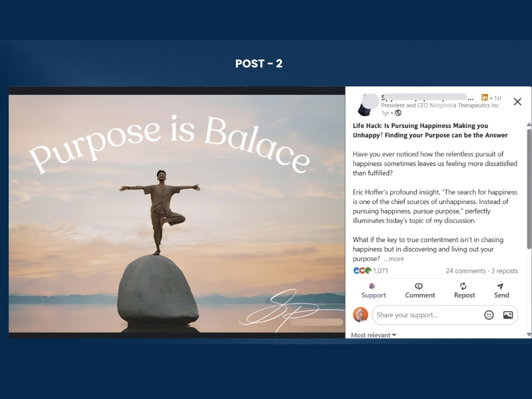Close the LinkedIn post panel
Image resolution: width=532 pixels, height=399 pixels.
(517, 102)
